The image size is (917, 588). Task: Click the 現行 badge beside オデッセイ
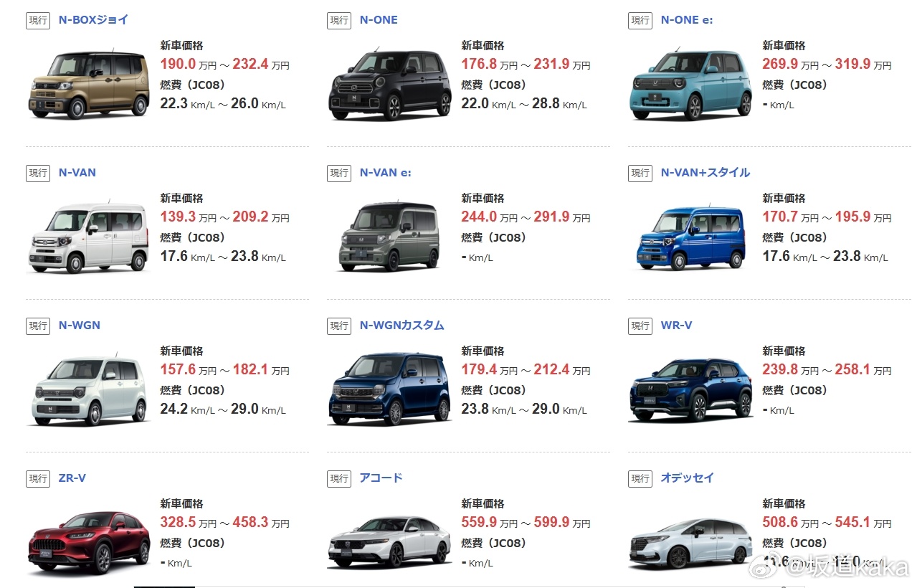point(640,478)
